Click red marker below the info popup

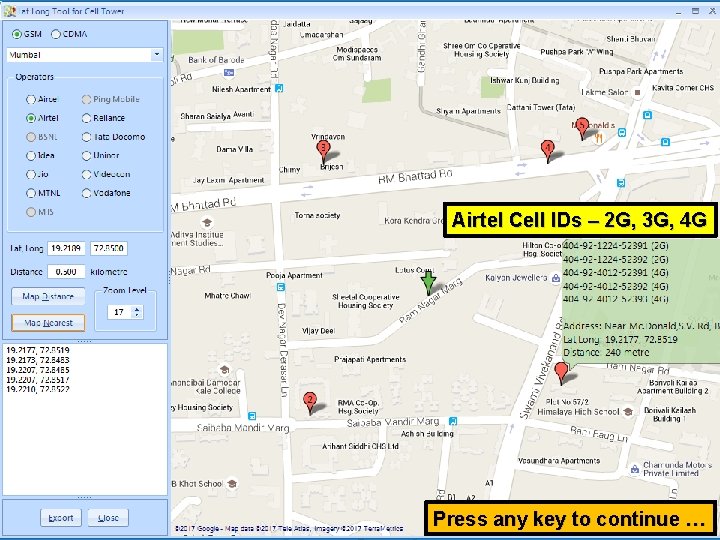click(561, 372)
